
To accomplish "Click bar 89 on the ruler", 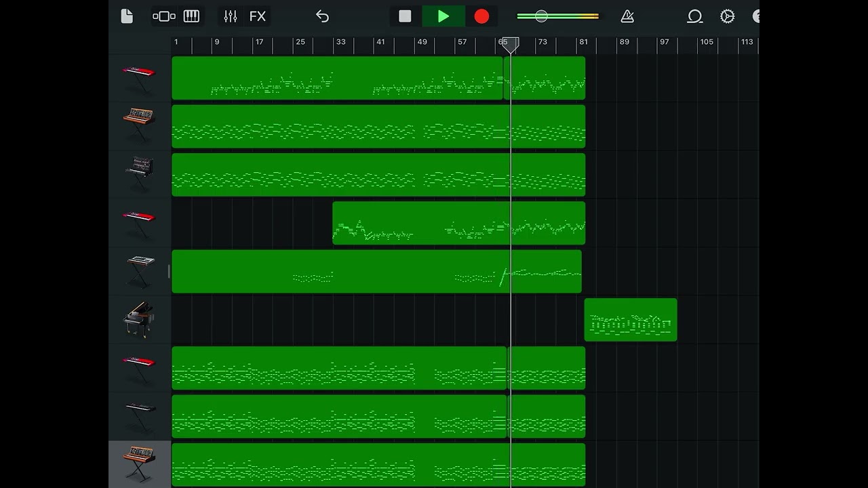I will [x=624, y=42].
